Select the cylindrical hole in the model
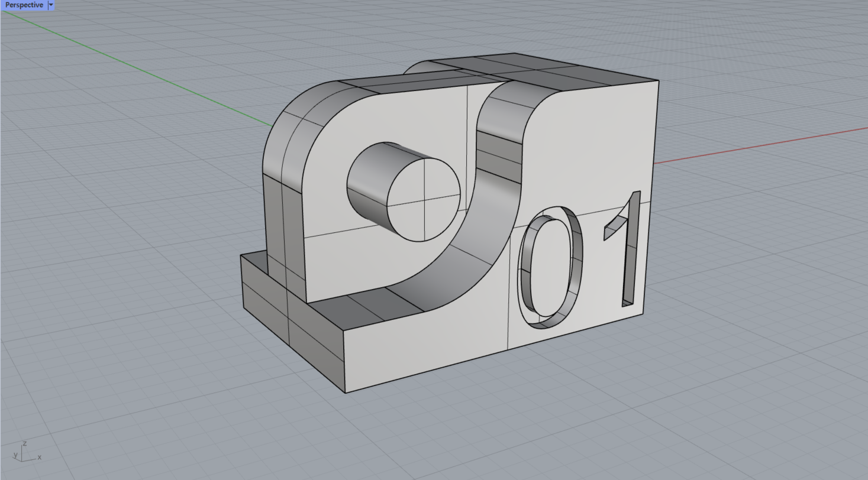 [x=404, y=192]
